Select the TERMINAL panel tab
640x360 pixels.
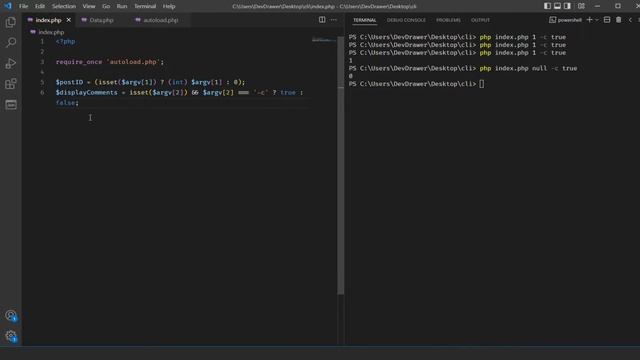point(365,20)
